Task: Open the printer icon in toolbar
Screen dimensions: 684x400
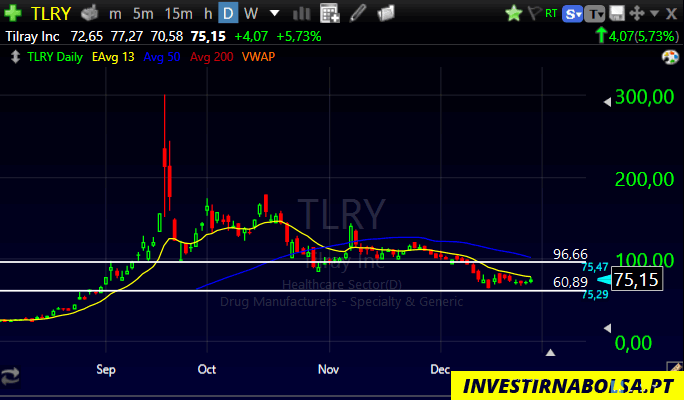Action: point(89,14)
